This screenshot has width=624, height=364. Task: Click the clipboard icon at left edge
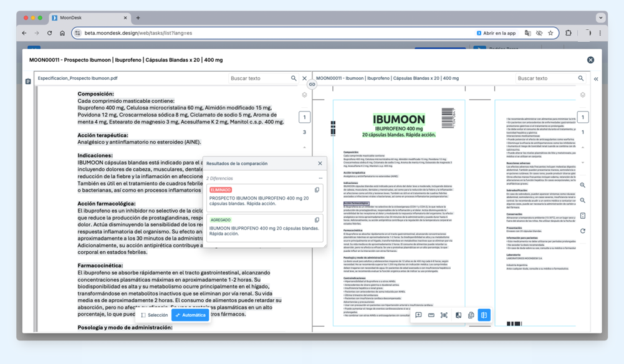[28, 82]
